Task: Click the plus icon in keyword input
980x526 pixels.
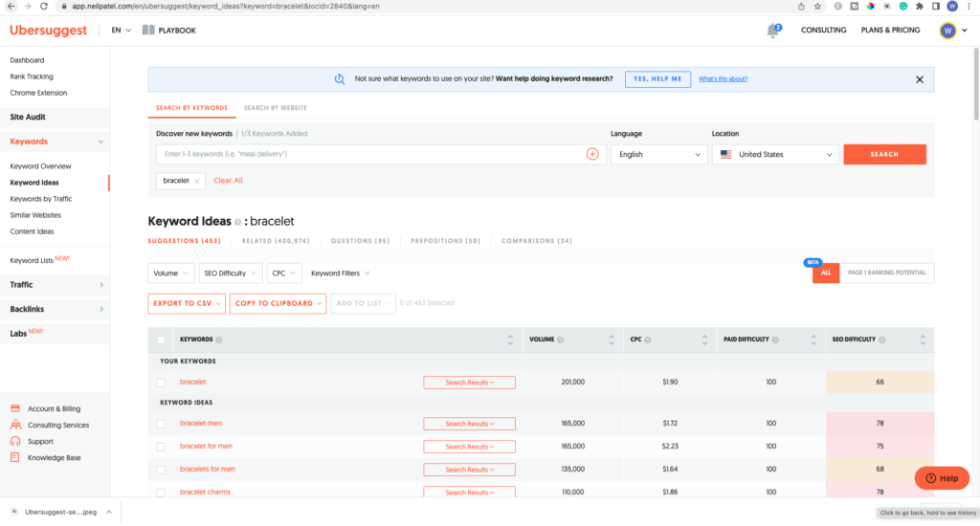Action: click(592, 154)
